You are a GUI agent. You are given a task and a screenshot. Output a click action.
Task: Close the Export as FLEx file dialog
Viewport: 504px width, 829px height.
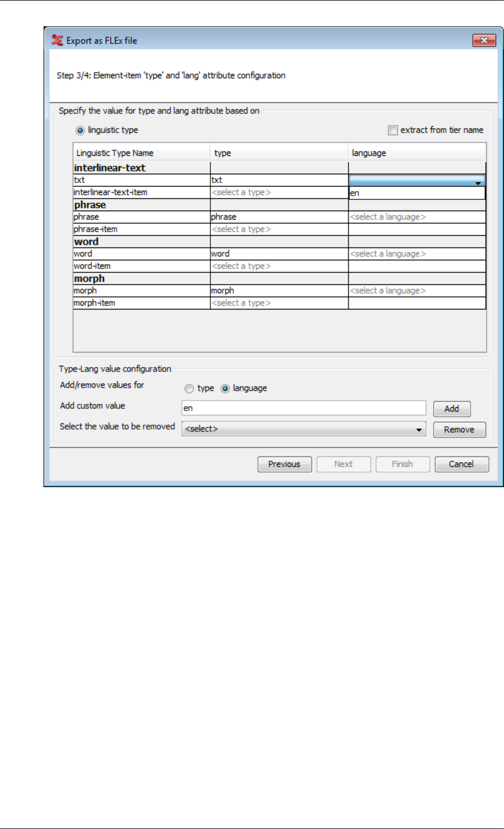484,40
